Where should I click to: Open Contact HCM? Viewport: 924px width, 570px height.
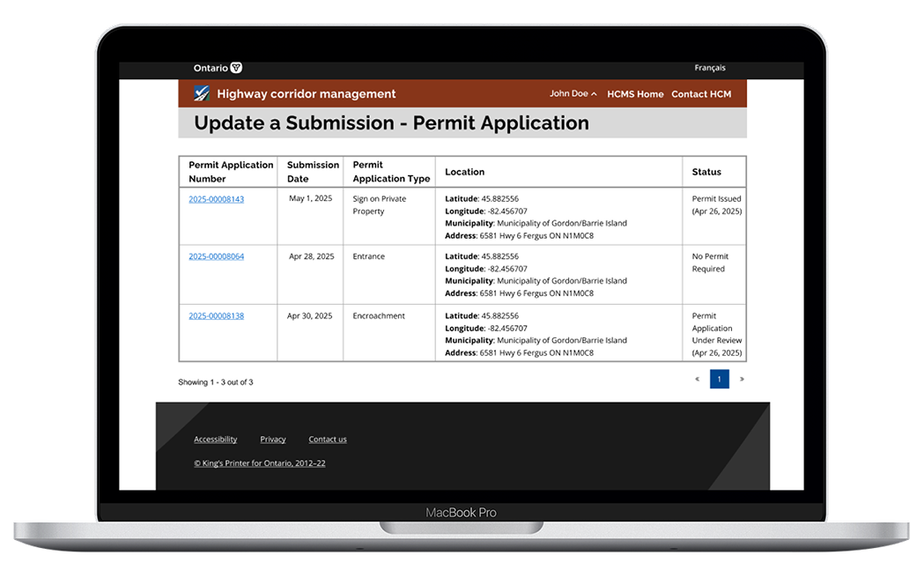point(701,93)
